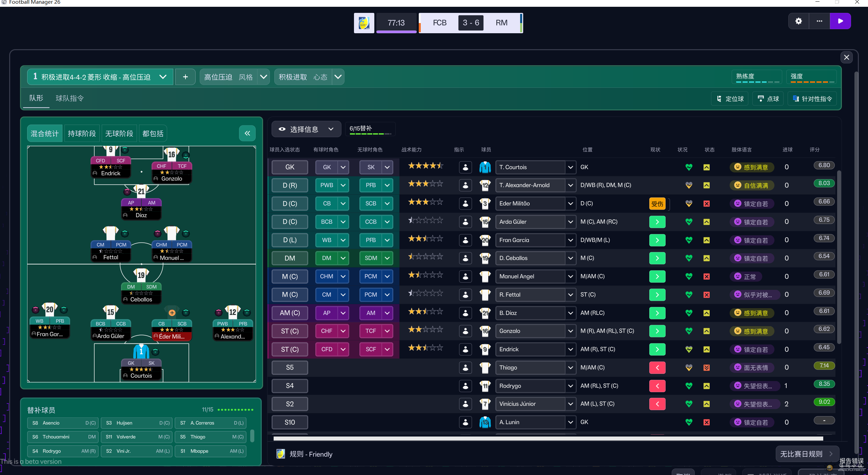
Task: Click the red substitution arrow for Rodrygo
Action: click(657, 386)
